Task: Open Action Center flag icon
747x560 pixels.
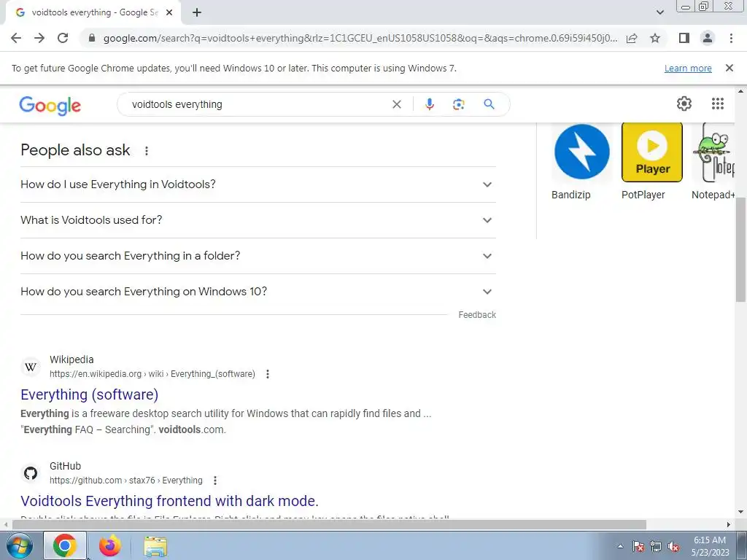Action: 638,546
